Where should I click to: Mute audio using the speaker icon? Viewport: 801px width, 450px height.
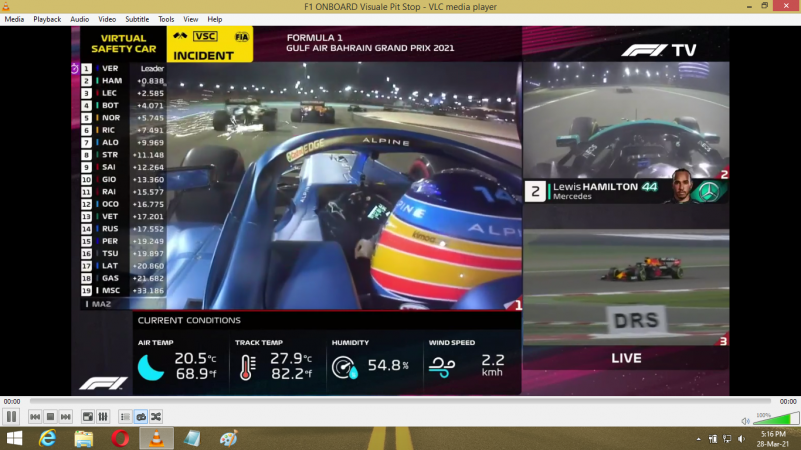pos(745,421)
